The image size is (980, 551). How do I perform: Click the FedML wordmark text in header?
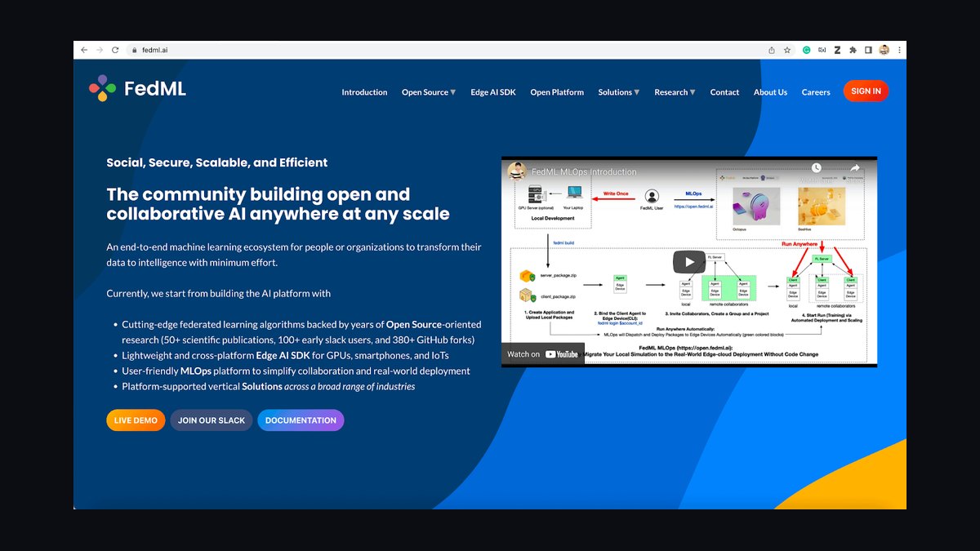[x=155, y=89]
